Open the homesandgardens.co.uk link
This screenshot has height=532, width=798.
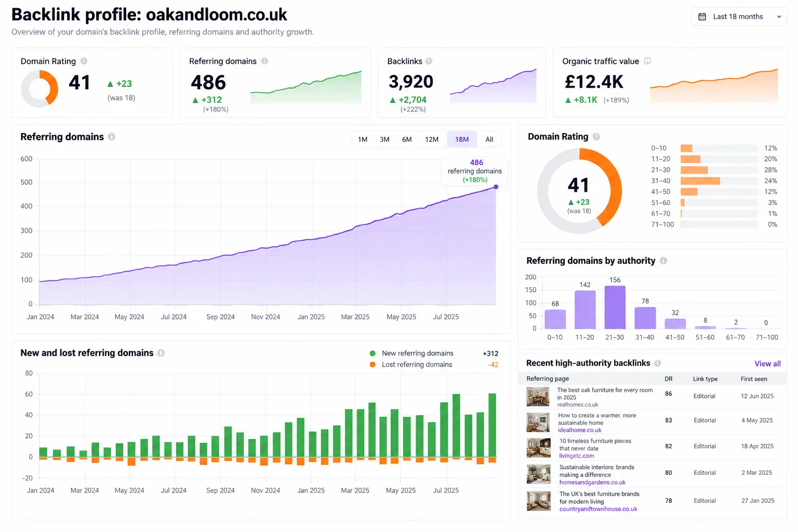tap(592, 482)
